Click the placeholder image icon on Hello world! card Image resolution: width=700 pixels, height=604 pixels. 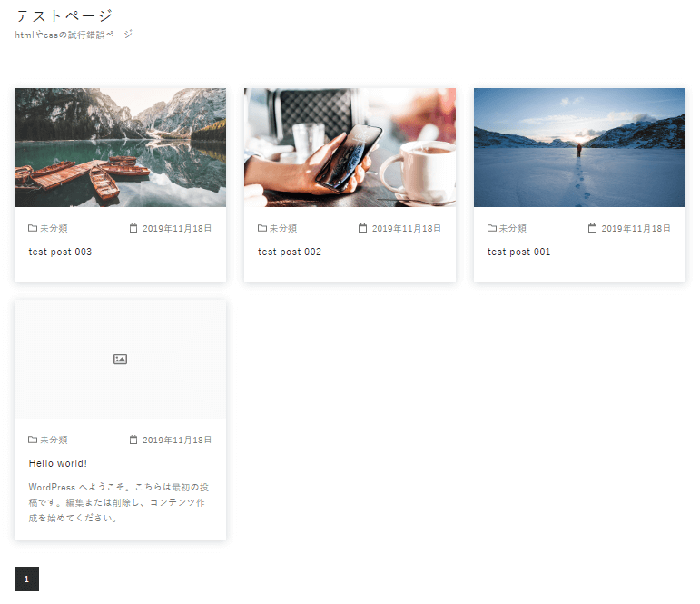120,359
